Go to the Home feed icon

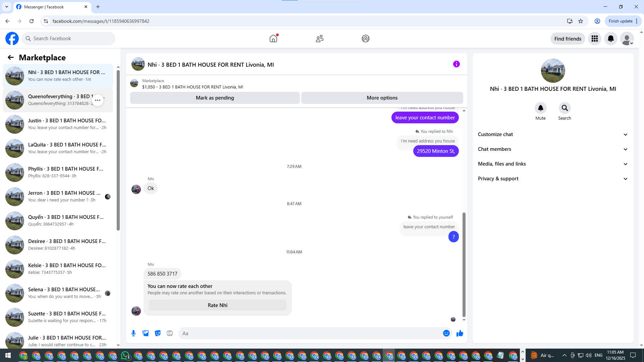click(273, 39)
